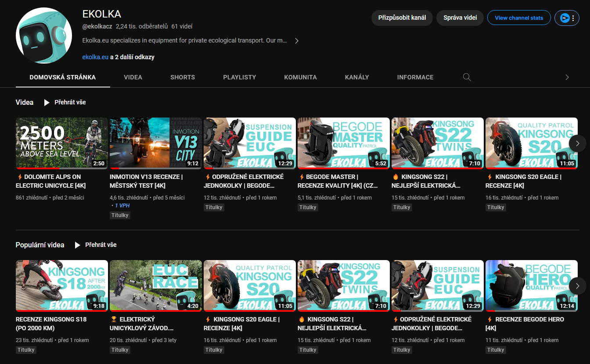Show next videos in Populární videa carousel

578,286
